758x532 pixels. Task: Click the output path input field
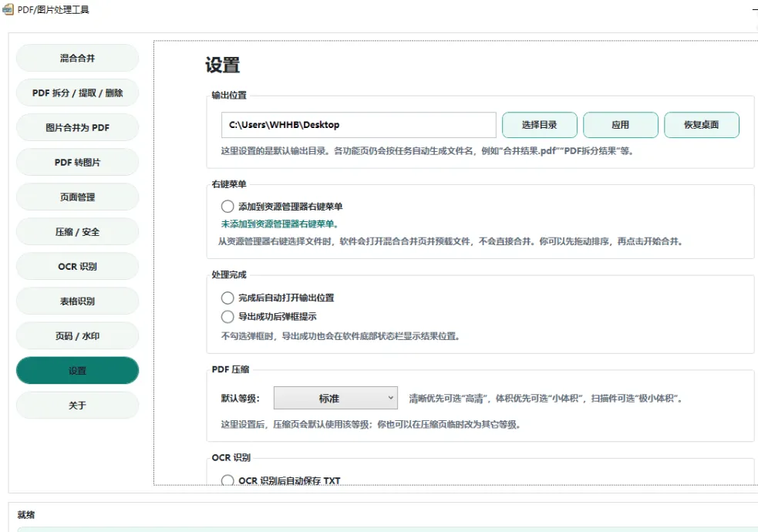(359, 125)
